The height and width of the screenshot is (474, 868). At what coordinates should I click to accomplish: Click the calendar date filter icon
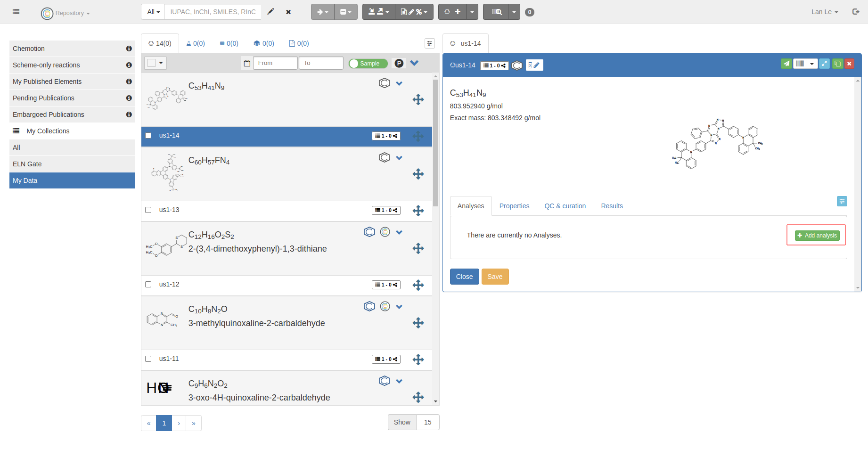pyautogui.click(x=247, y=63)
